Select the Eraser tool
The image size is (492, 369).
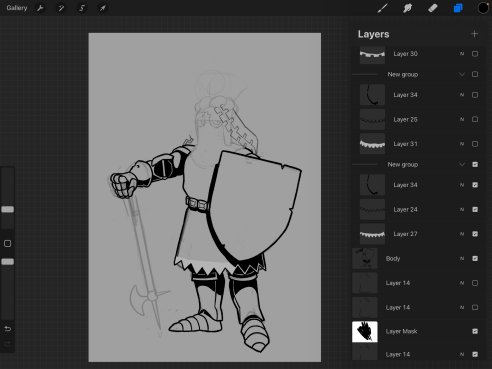tap(433, 8)
